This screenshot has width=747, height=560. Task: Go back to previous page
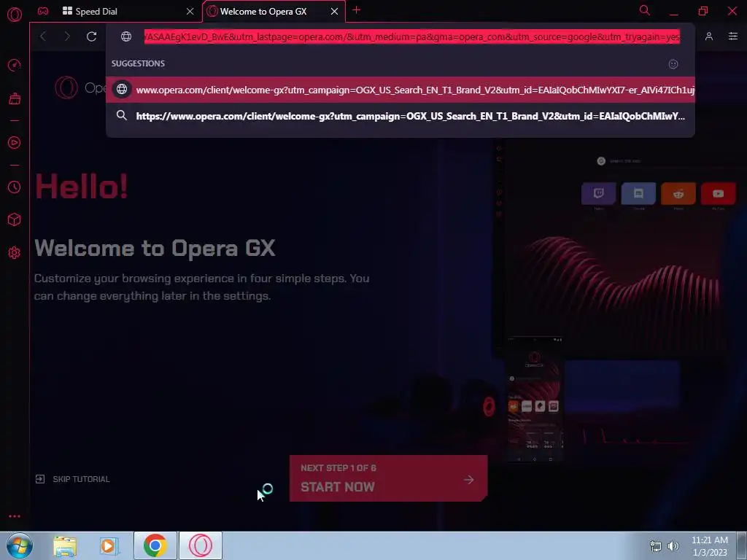tap(43, 36)
